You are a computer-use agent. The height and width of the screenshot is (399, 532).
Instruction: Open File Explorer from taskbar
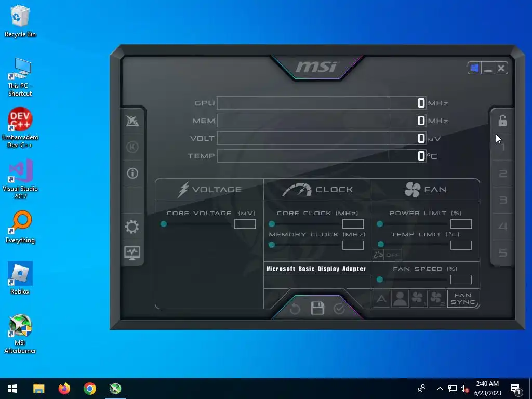38,389
